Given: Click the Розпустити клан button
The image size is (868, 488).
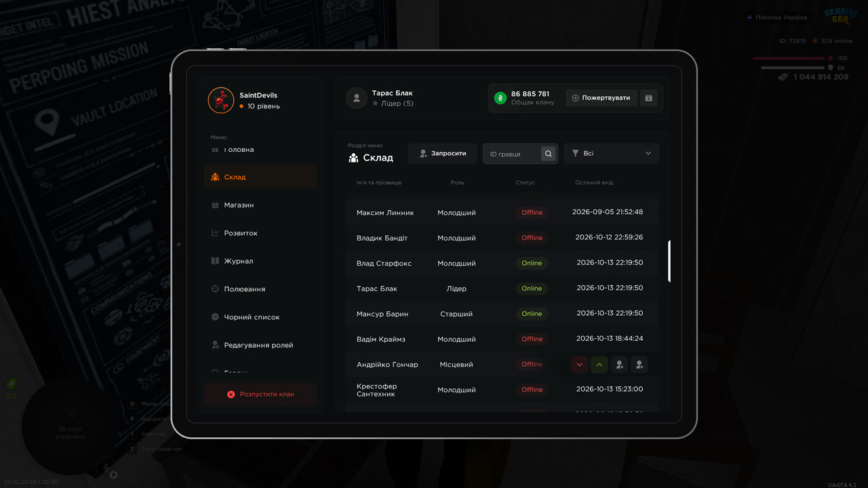Looking at the screenshot, I should click(x=260, y=394).
